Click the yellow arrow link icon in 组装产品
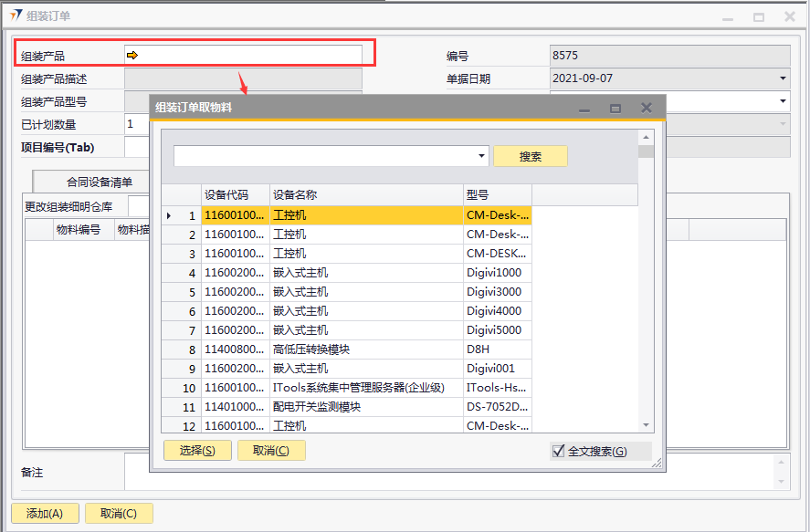This screenshot has width=810, height=532. (x=132, y=56)
